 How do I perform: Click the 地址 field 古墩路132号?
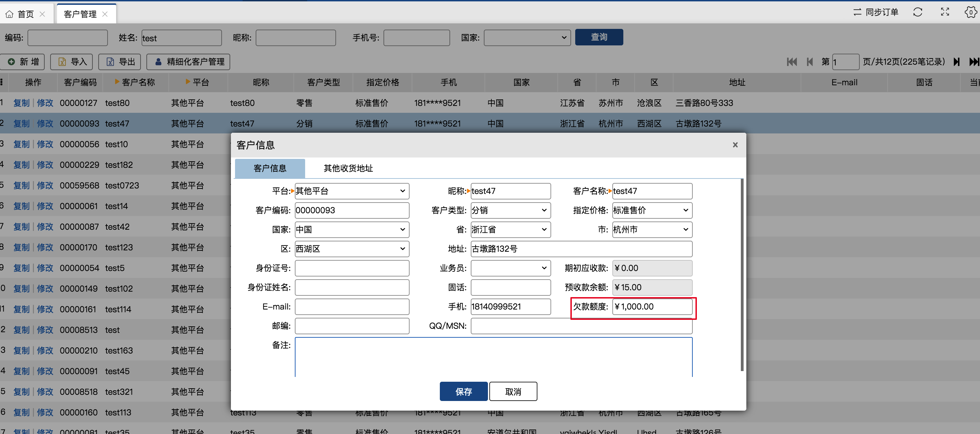coord(581,249)
